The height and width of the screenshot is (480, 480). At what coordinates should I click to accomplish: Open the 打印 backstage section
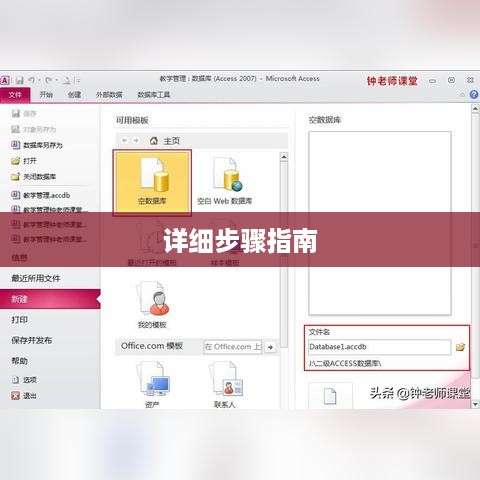20,320
